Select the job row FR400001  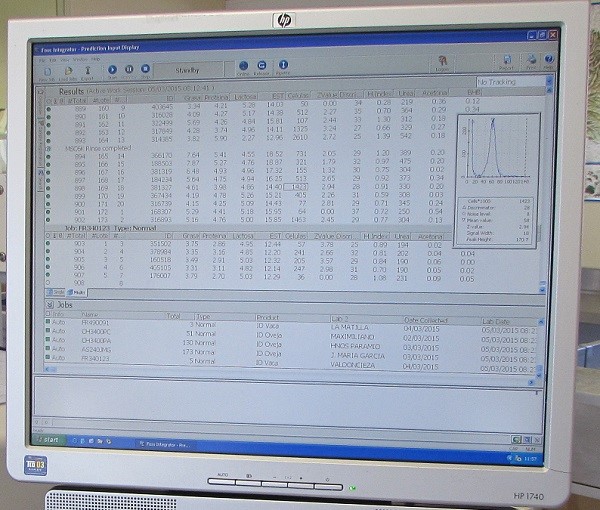pyautogui.click(x=95, y=324)
